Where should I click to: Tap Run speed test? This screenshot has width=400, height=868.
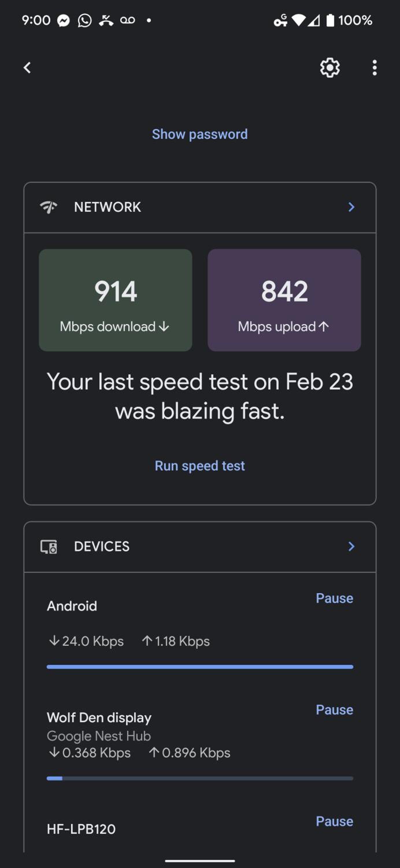click(200, 466)
